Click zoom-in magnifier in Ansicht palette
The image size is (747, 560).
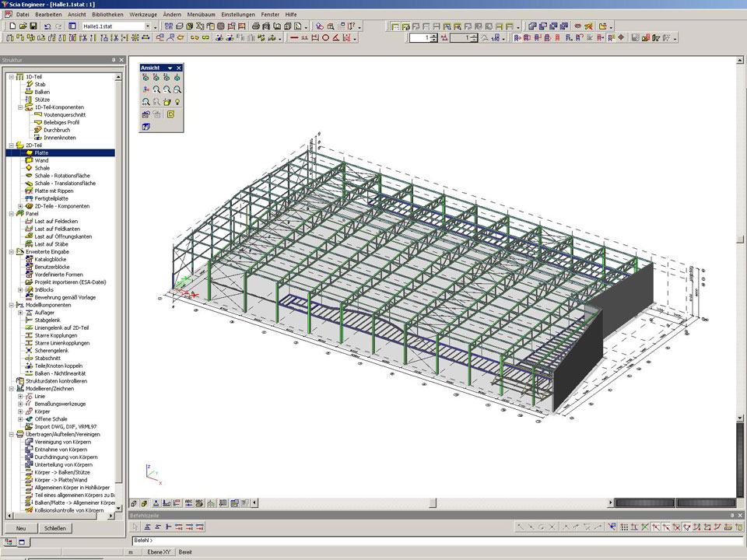(156, 90)
